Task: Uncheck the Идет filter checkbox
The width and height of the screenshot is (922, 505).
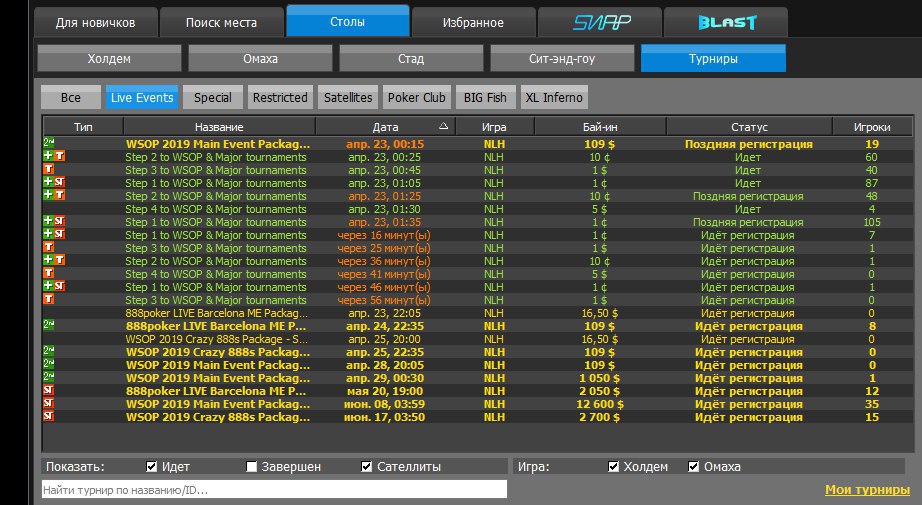Action: pyautogui.click(x=152, y=467)
